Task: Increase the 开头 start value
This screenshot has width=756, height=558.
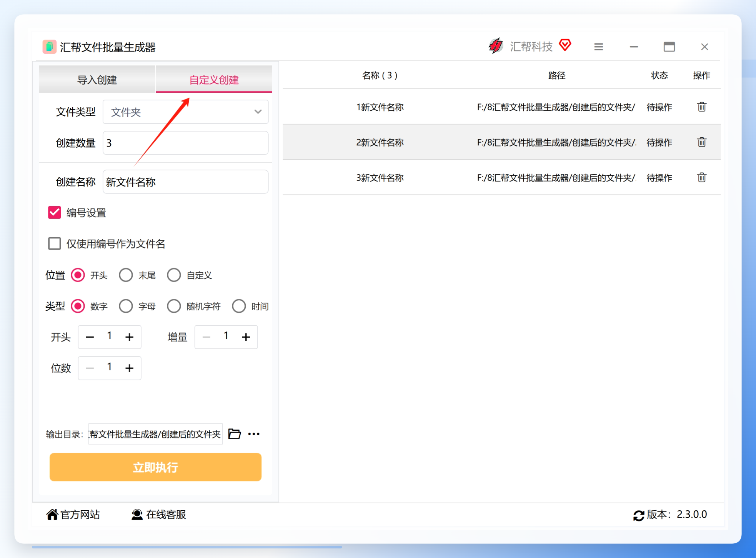Action: point(130,337)
